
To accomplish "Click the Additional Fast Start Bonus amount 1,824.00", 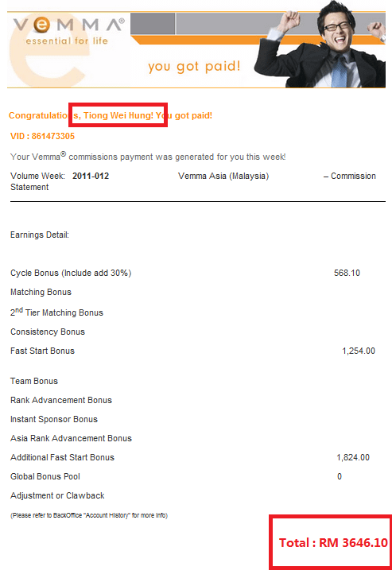I will pos(353,457).
